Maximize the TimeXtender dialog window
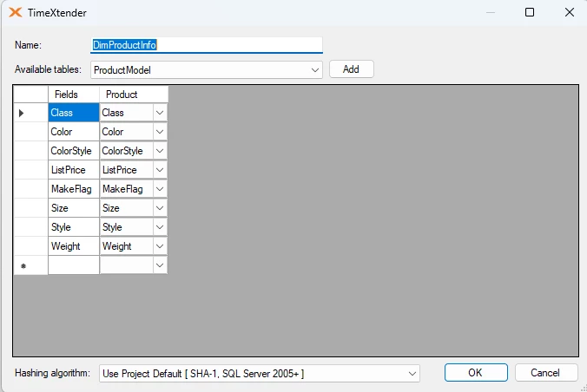 [530, 12]
